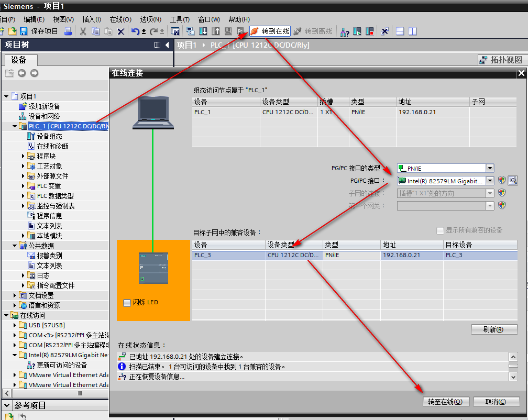
Task: Click the Open project folder icon
Action: click(12, 31)
